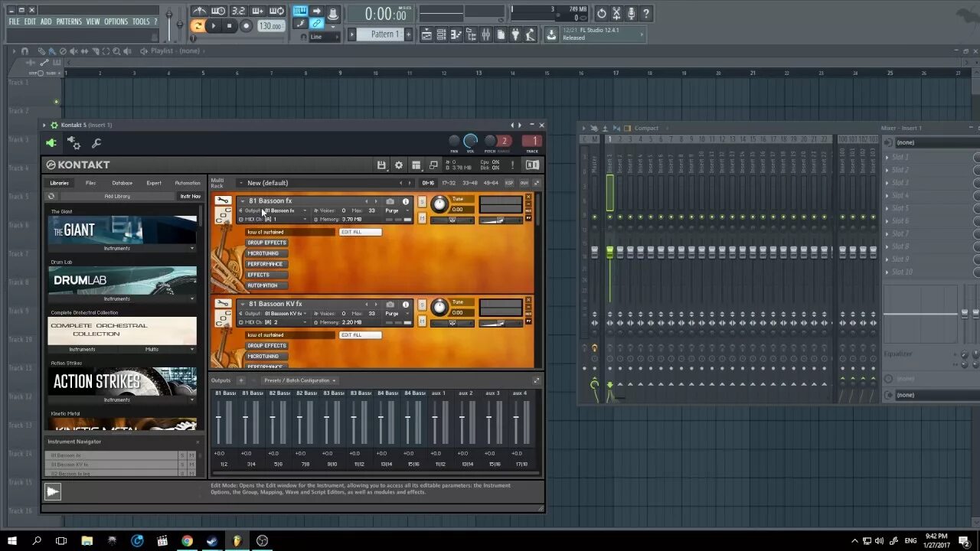
Task: Click EDIT ALL on 81 Bassoon fx
Action: click(360, 232)
